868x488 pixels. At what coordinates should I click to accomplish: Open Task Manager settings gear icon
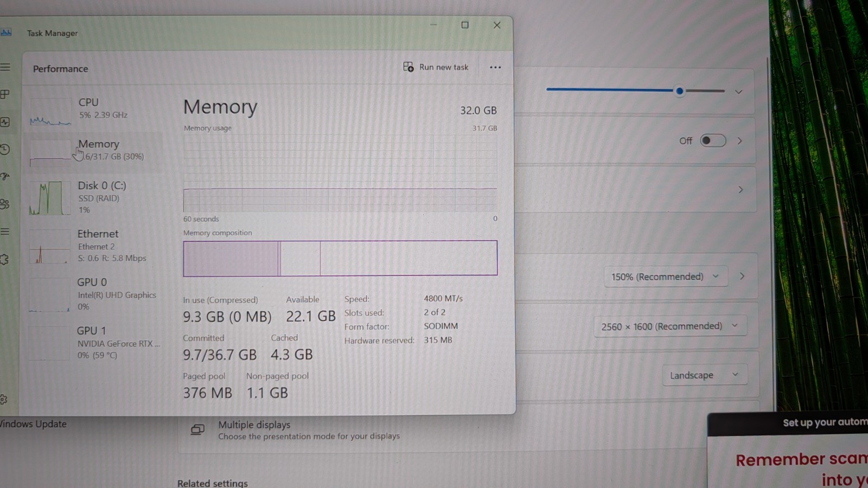[3, 400]
